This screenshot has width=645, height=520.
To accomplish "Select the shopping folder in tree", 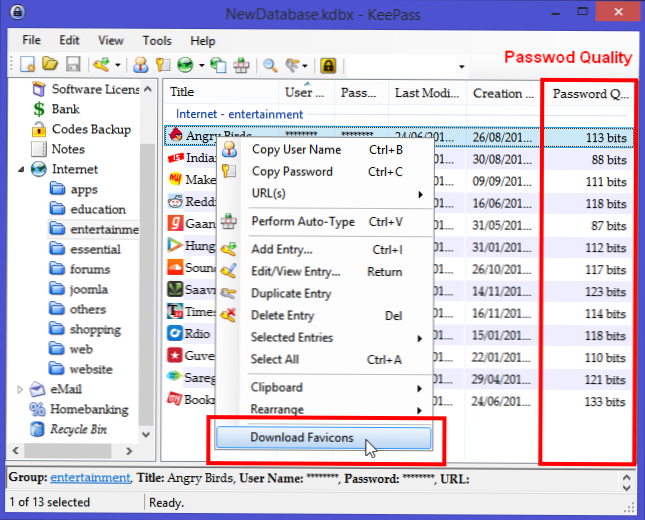I will (95, 329).
